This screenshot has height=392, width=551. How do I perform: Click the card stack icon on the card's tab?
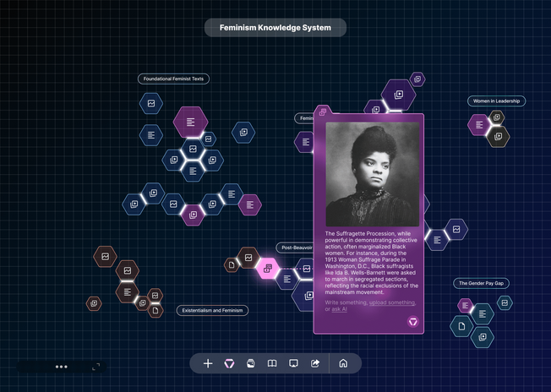pyautogui.click(x=323, y=112)
